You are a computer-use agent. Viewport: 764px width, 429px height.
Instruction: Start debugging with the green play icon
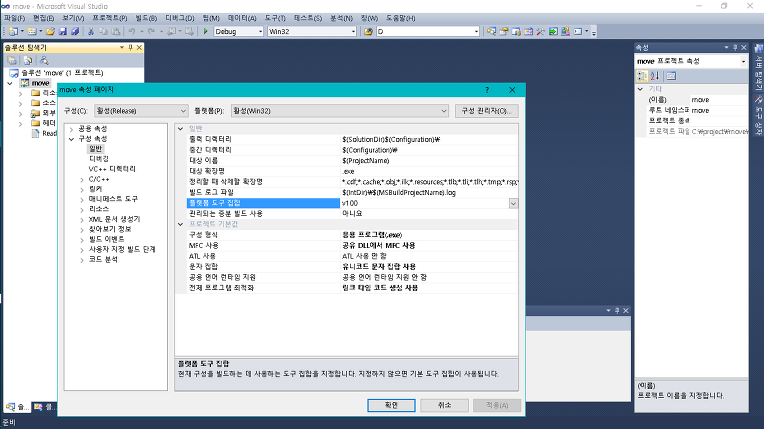(x=206, y=31)
